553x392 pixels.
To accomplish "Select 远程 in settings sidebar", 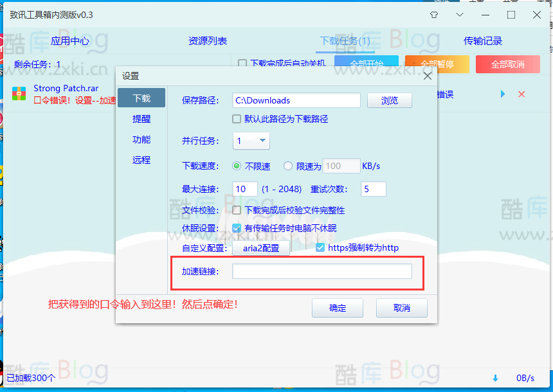I will click(141, 160).
